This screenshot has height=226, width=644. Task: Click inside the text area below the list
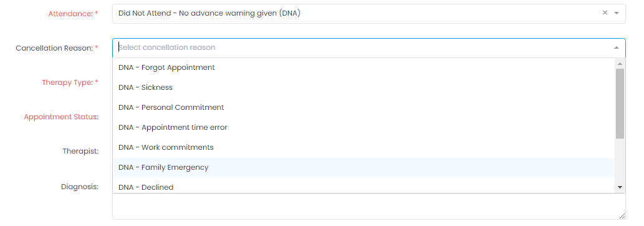(x=369, y=206)
